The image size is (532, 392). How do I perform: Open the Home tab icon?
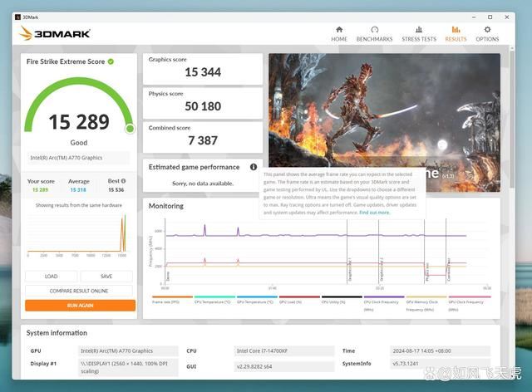point(339,30)
